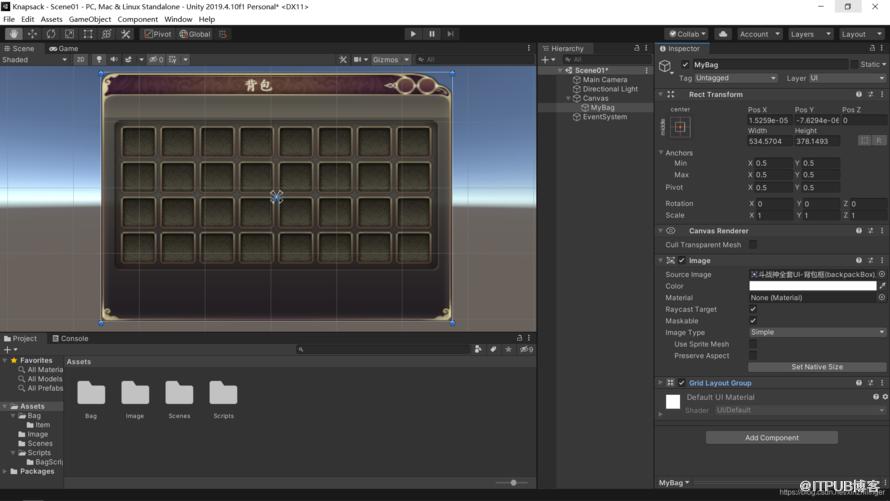Click the Project search field
The width and height of the screenshot is (890, 501).
(382, 350)
